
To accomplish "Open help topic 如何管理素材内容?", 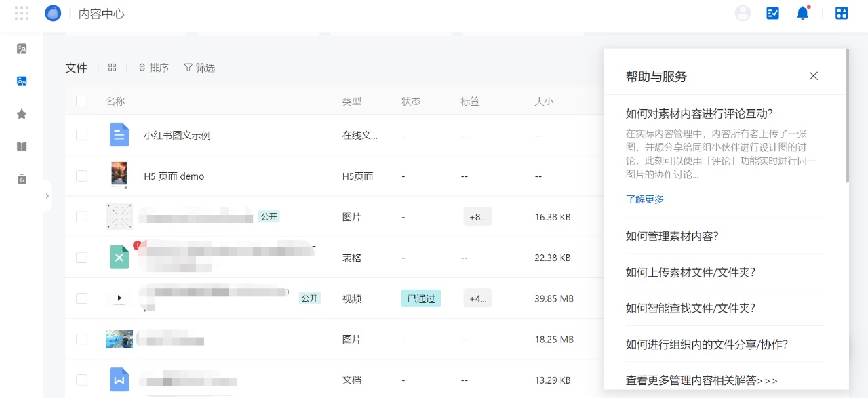I will click(x=672, y=236).
